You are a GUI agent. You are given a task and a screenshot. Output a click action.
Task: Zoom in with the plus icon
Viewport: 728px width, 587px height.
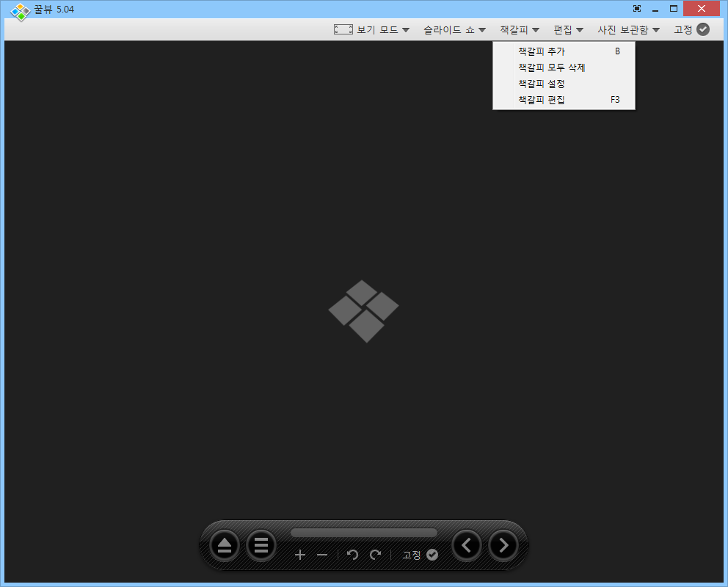point(300,555)
